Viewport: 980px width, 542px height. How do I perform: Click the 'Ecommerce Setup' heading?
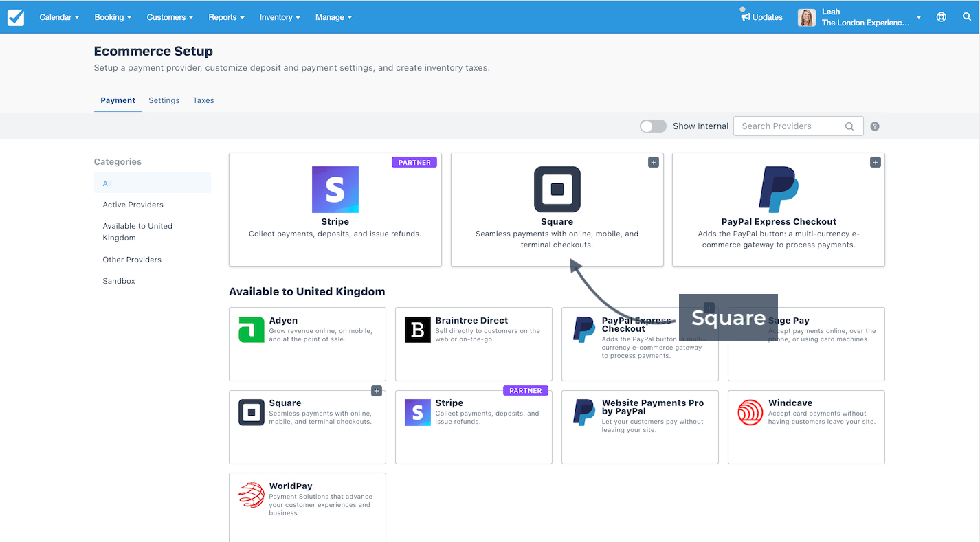pos(153,52)
